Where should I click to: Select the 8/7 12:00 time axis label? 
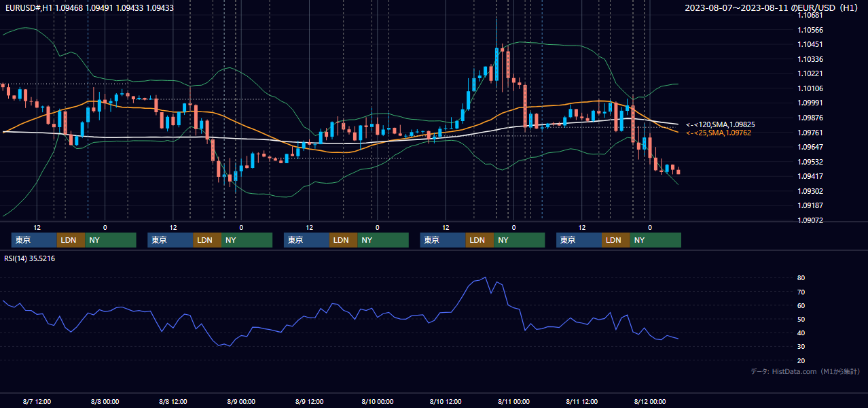[37, 402]
